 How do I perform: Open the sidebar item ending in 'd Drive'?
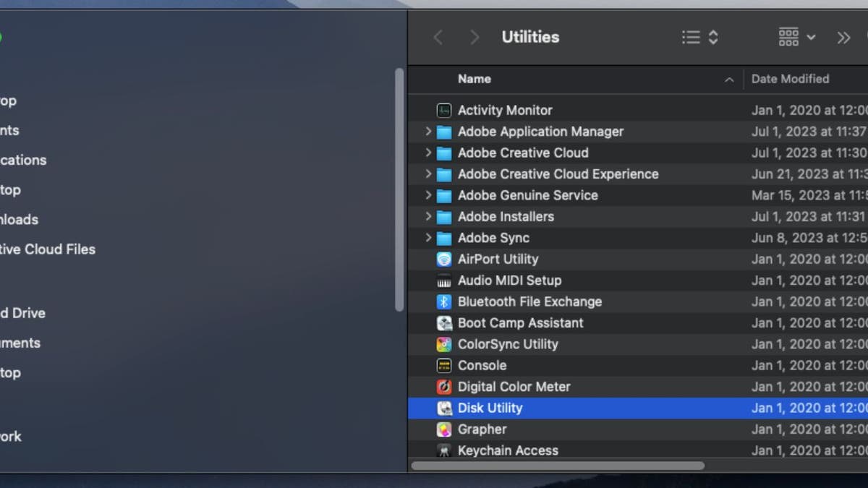[22, 314]
